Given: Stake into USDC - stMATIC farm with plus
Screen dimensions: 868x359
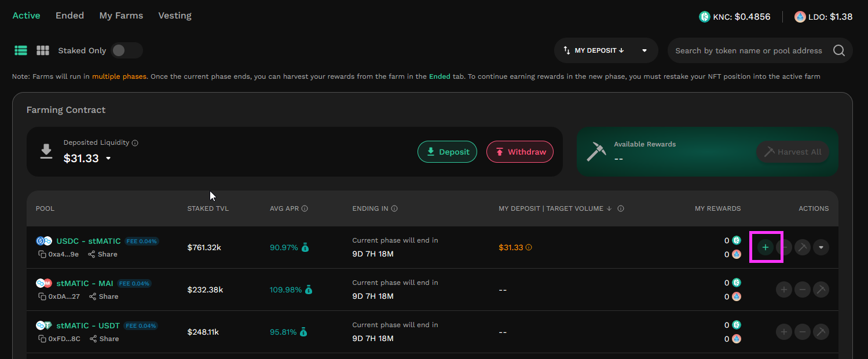Looking at the screenshot, I should pyautogui.click(x=765, y=247).
